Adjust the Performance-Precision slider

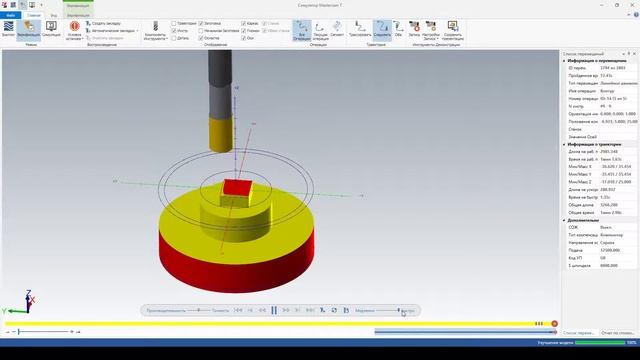[199, 311]
